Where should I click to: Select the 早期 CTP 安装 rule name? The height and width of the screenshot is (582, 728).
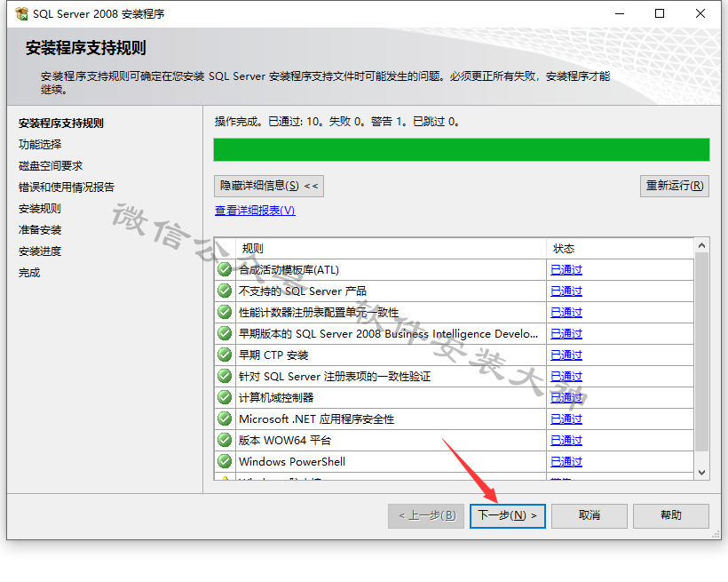click(x=273, y=355)
